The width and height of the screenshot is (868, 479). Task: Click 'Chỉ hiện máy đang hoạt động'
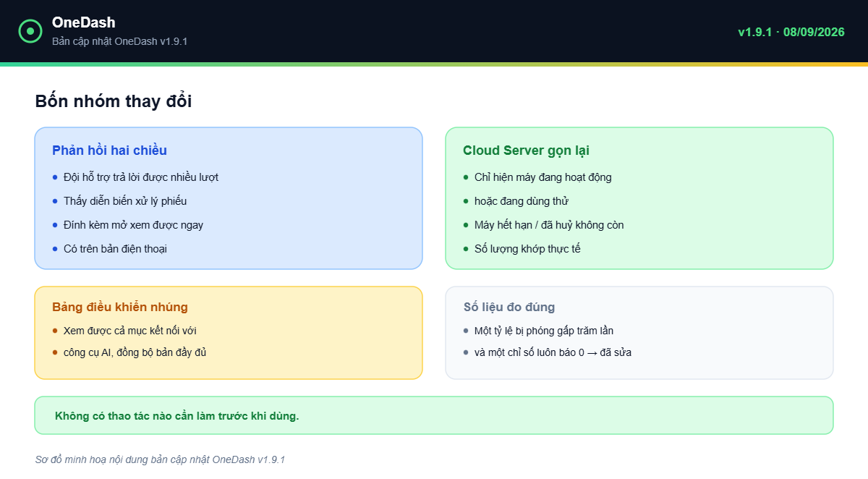click(543, 177)
